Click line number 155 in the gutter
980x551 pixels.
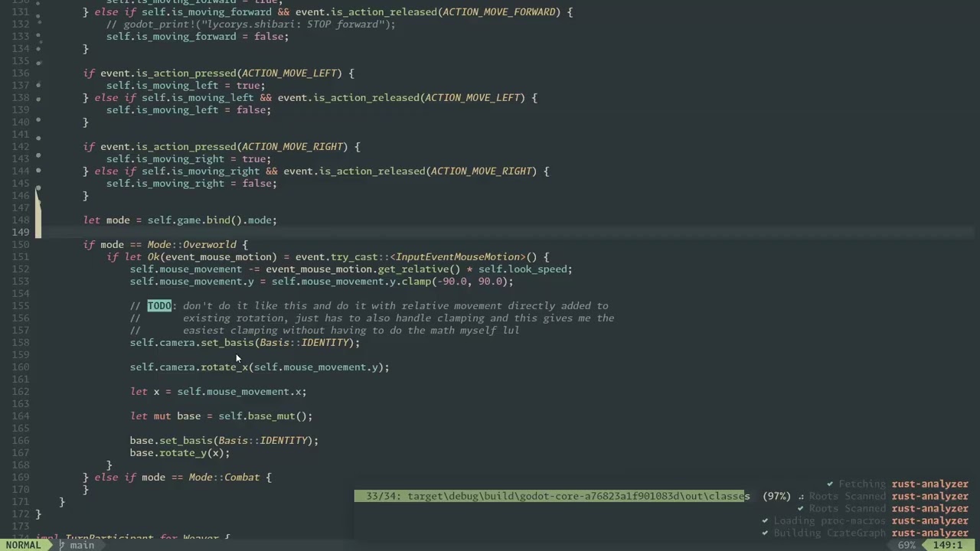click(x=21, y=305)
